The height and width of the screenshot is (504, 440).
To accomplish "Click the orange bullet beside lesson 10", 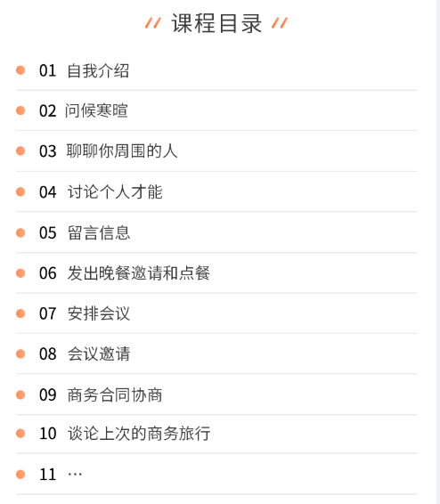I will pyautogui.click(x=20, y=434).
